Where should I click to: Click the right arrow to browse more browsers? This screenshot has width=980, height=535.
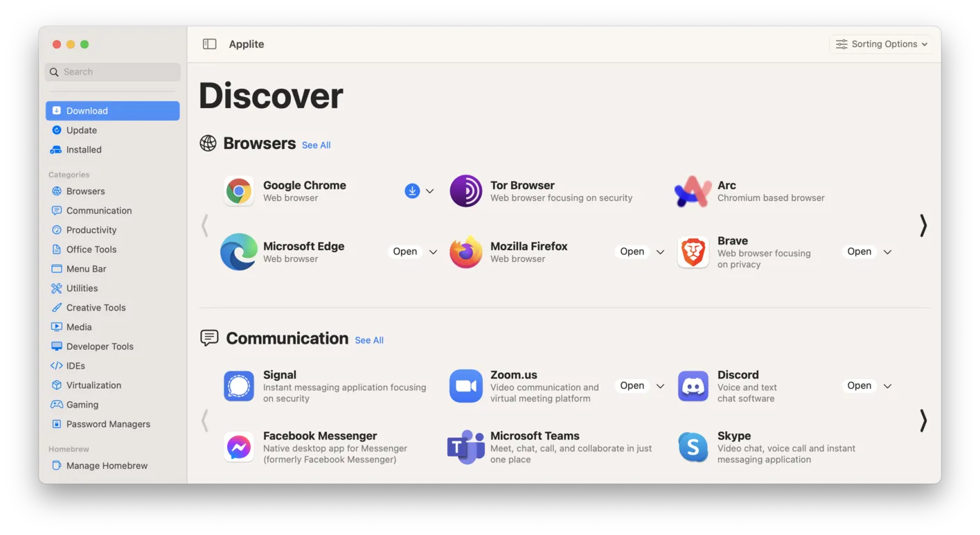[x=923, y=225]
